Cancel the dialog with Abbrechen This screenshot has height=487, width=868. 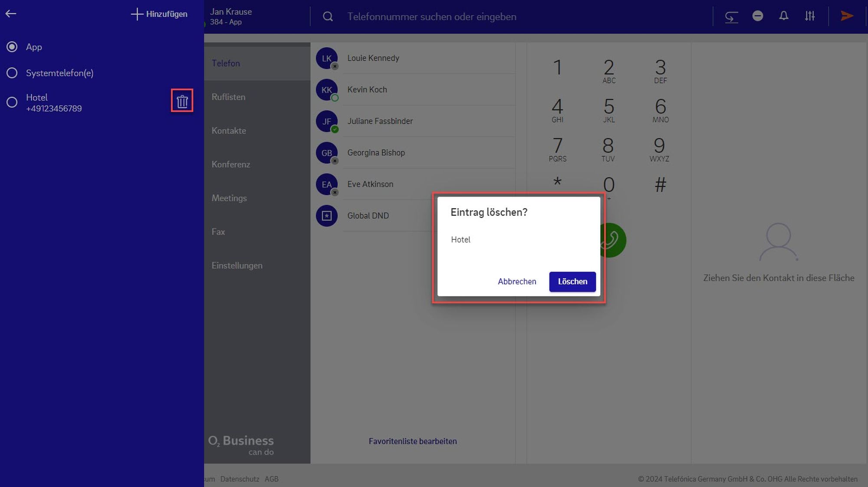516,282
